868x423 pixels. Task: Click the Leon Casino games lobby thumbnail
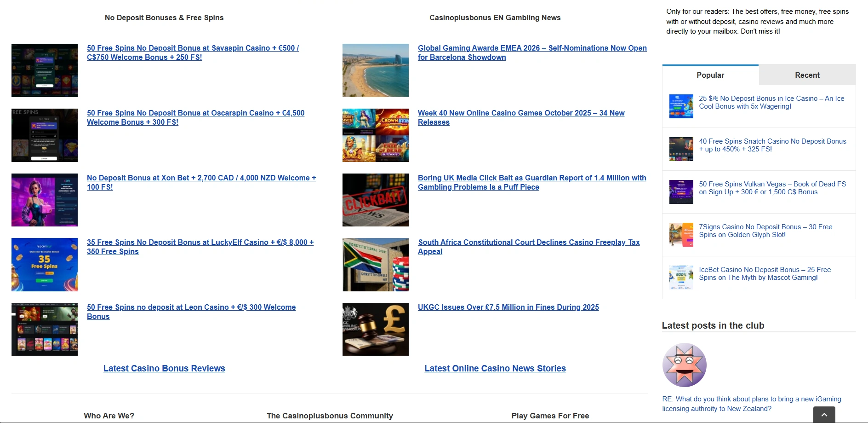(45, 329)
